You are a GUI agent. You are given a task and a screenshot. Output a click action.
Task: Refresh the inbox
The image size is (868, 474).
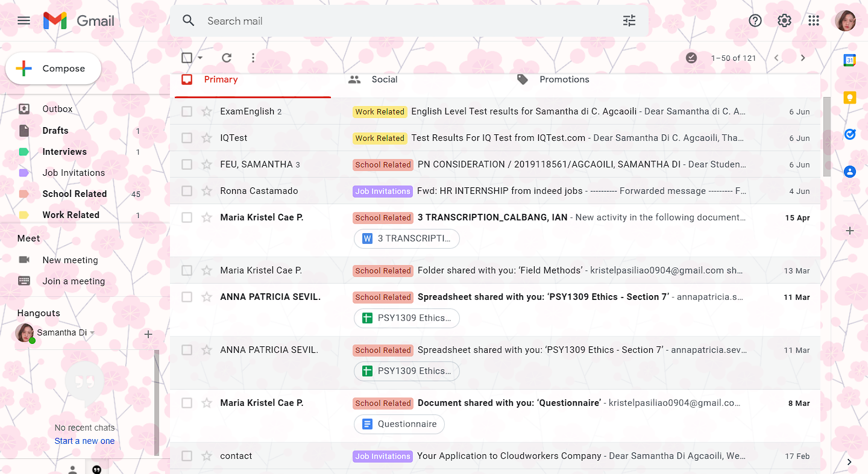[227, 58]
